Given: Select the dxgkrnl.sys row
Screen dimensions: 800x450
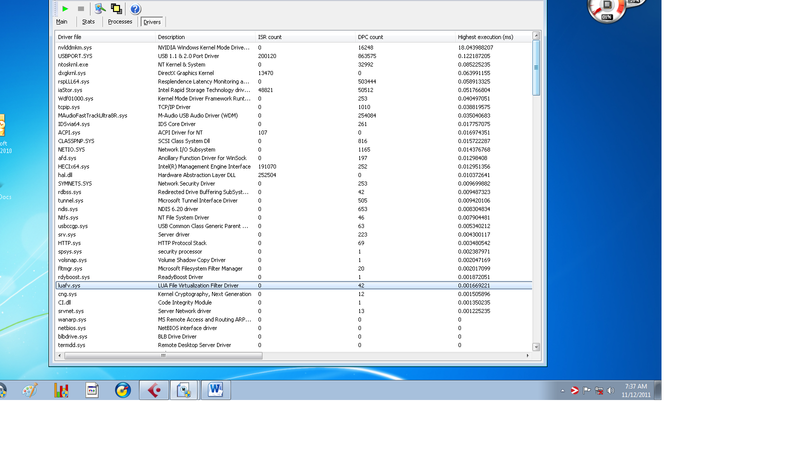Looking at the screenshot, I should pos(293,73).
